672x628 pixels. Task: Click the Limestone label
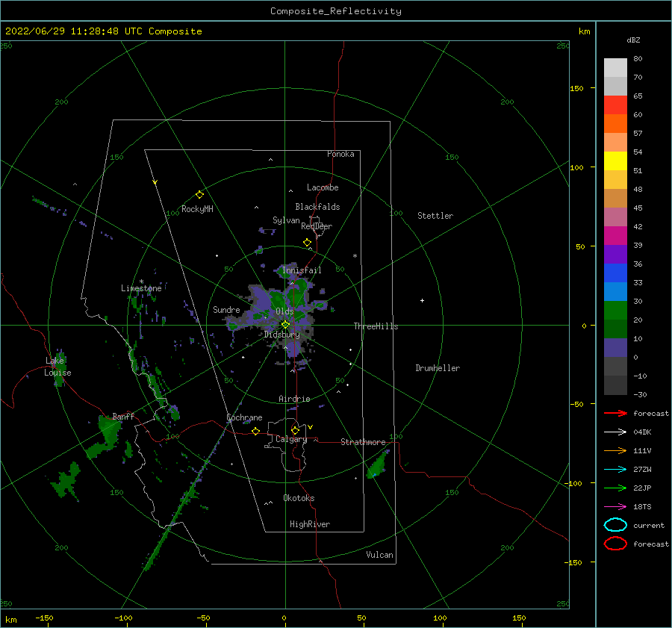click(141, 288)
